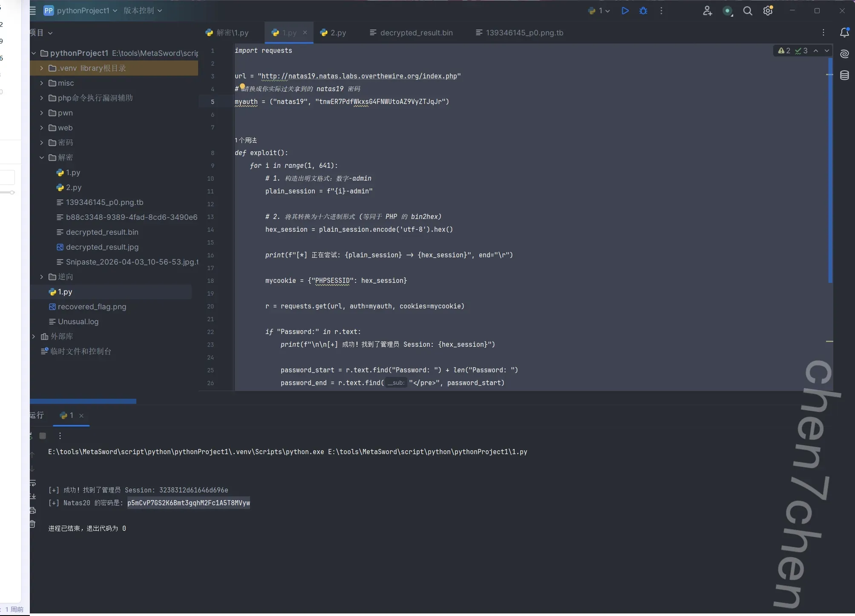Select Unusual.log in project tree
Screen dimensions: 855x616
[74, 322]
